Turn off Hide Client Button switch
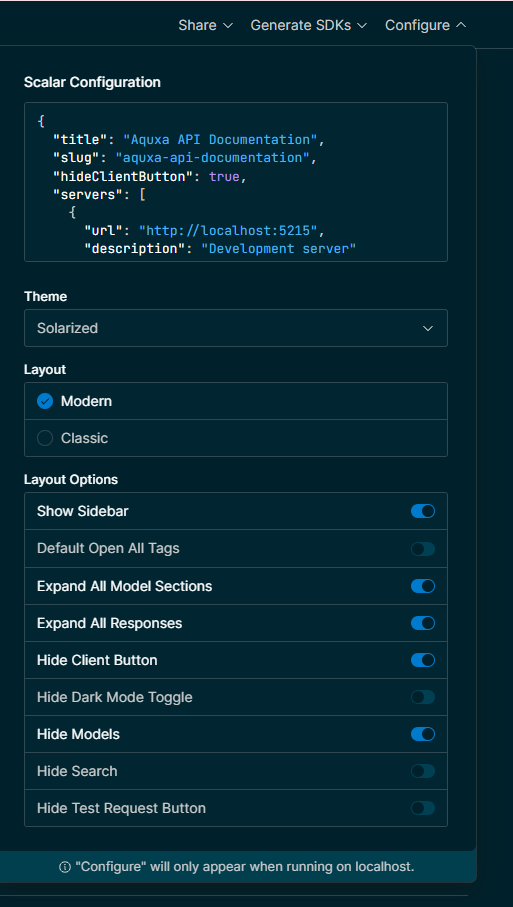The height and width of the screenshot is (907, 513). 423,660
